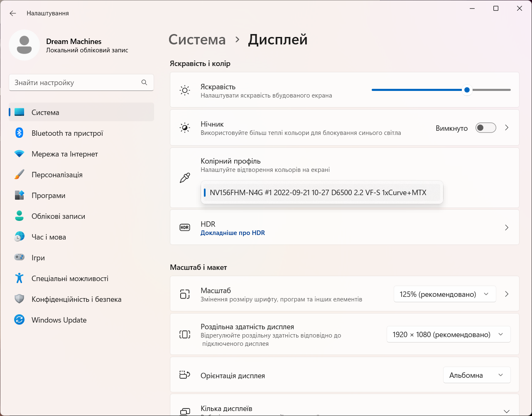
Task: Click the Докладніше про HDR link
Action: click(x=233, y=233)
